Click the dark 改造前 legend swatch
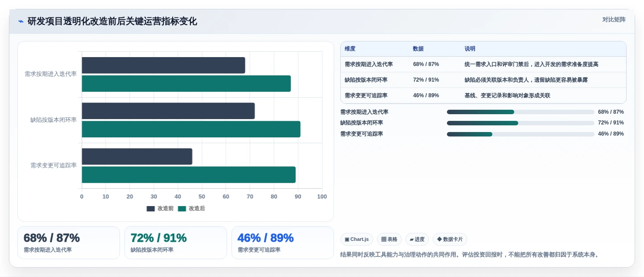Image resolution: width=644 pixels, height=277 pixels. pyautogui.click(x=151, y=209)
